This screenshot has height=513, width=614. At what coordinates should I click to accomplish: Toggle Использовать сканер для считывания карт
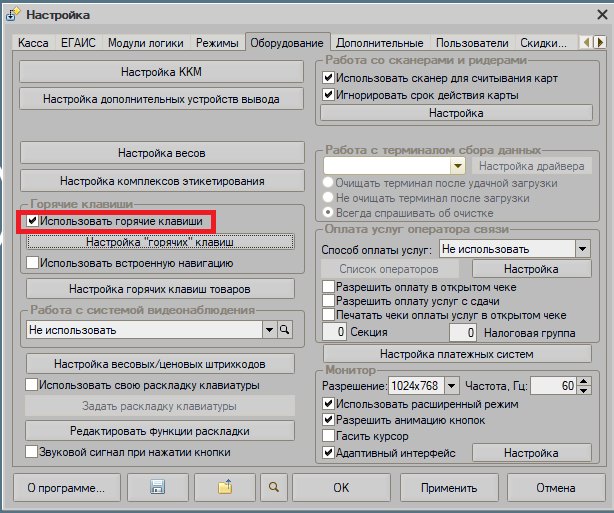tap(328, 78)
